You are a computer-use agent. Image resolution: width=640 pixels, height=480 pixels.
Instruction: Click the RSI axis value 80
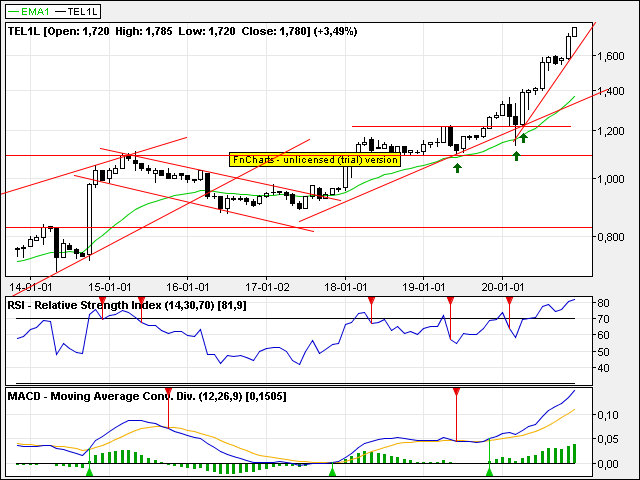[x=603, y=303]
